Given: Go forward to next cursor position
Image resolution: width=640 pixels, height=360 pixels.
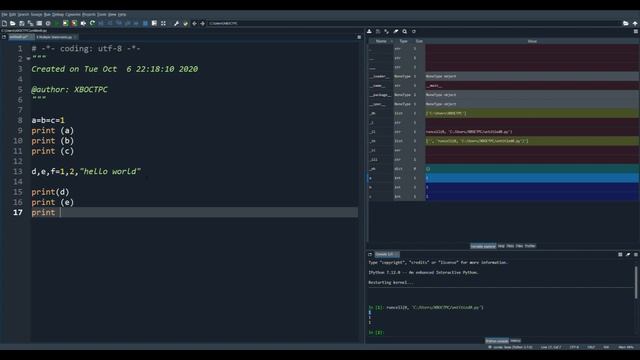Looking at the screenshot, I should (x=202, y=23).
